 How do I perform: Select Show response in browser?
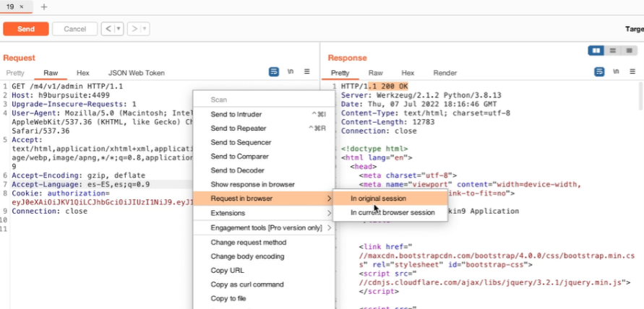(264, 185)
